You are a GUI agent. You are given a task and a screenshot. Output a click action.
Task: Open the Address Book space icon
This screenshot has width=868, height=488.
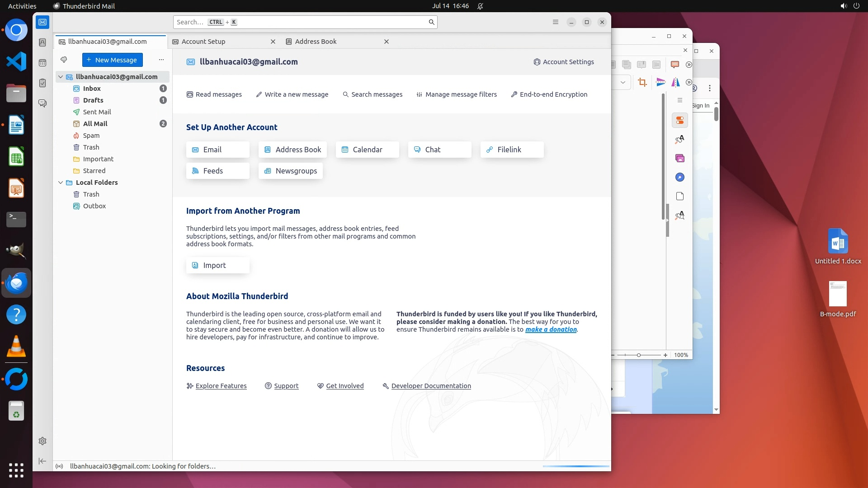tap(42, 42)
